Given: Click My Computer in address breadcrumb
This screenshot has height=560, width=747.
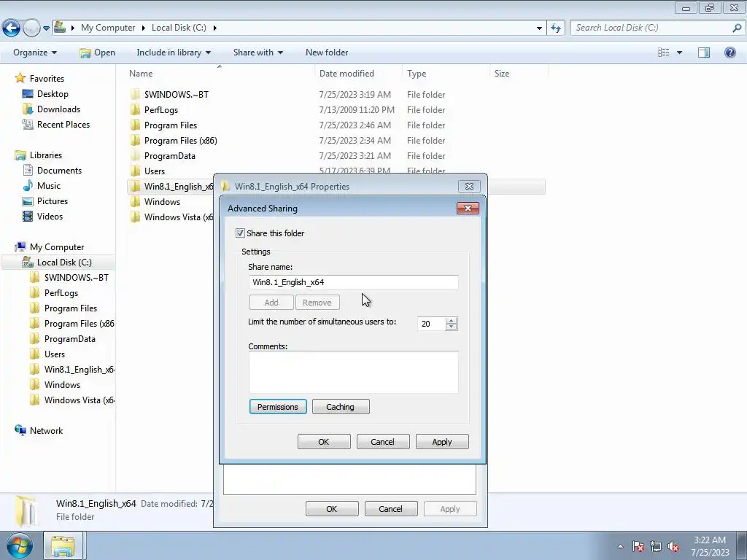Looking at the screenshot, I should point(108,28).
